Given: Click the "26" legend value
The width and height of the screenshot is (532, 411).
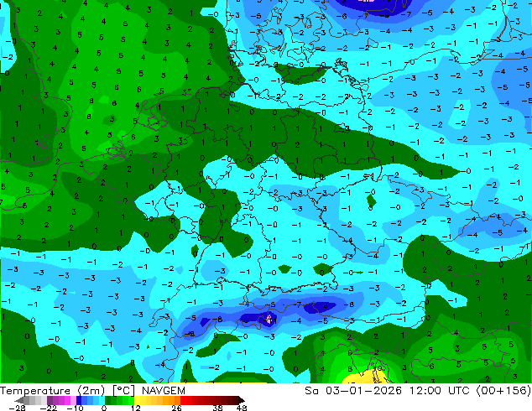Looking at the screenshot, I should click(176, 408).
